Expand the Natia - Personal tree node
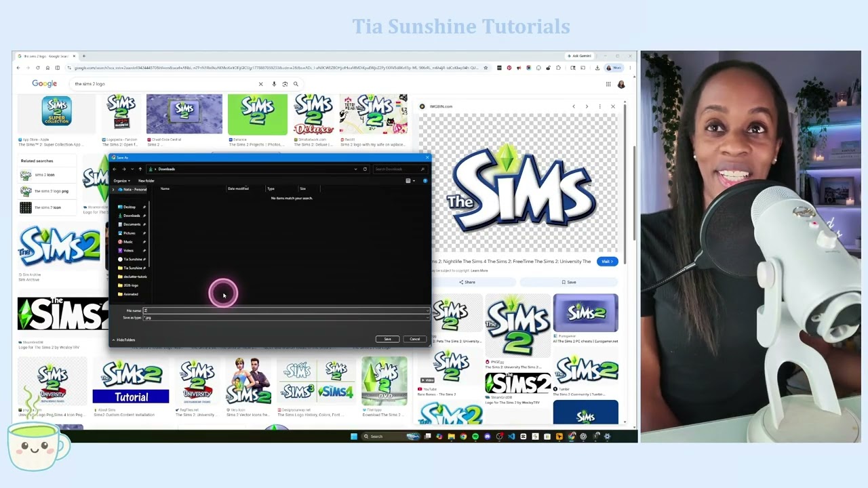The image size is (868, 488). click(113, 190)
